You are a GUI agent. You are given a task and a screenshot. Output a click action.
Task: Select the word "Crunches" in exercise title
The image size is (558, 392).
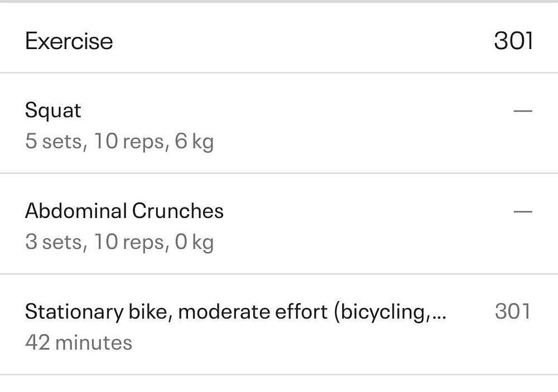tap(177, 211)
